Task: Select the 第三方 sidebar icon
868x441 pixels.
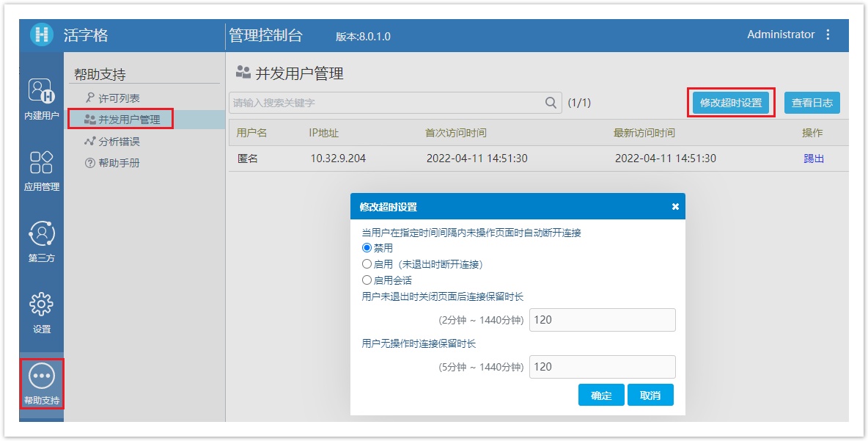Action: 42,234
